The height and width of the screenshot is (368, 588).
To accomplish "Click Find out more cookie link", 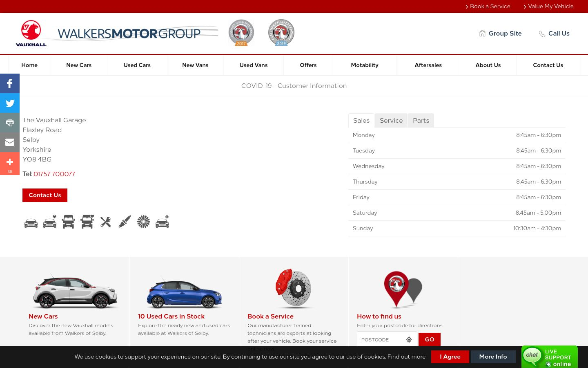I will (x=406, y=357).
